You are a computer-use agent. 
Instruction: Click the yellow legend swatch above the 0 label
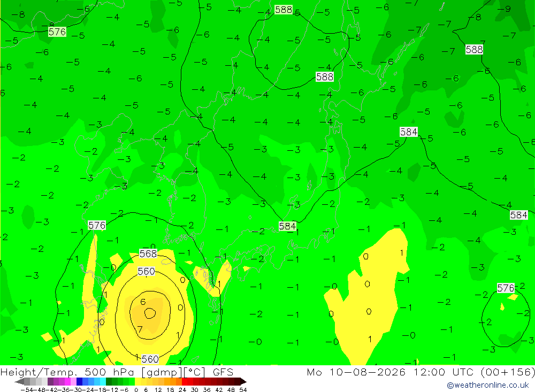(138, 381)
